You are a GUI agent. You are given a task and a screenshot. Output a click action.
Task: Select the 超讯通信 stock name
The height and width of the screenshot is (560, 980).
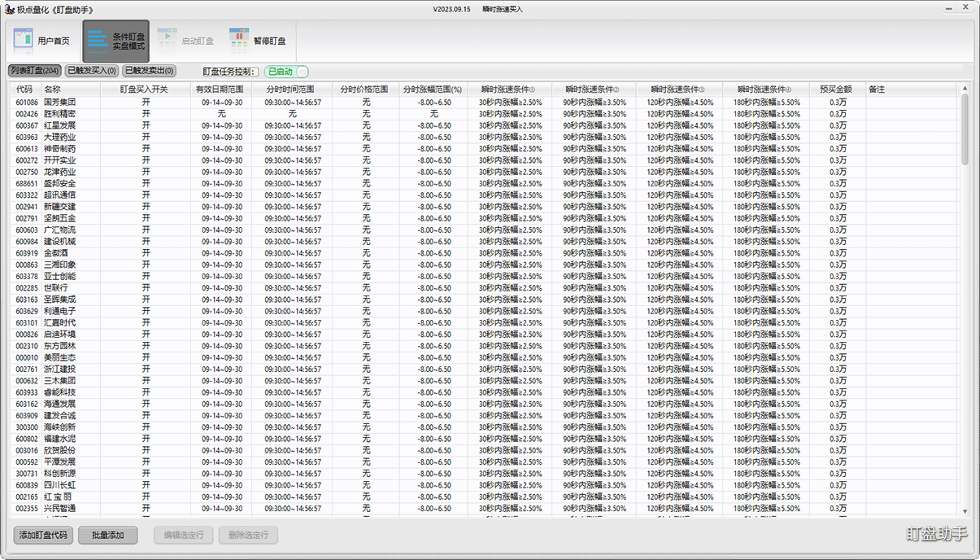click(59, 195)
